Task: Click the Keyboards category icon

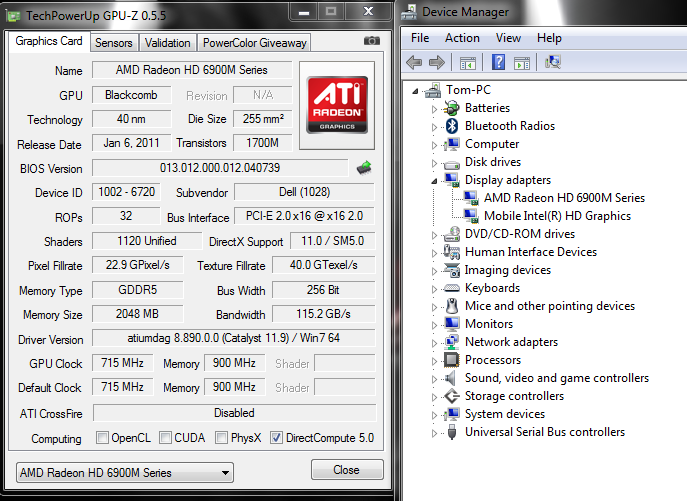Action: point(452,288)
